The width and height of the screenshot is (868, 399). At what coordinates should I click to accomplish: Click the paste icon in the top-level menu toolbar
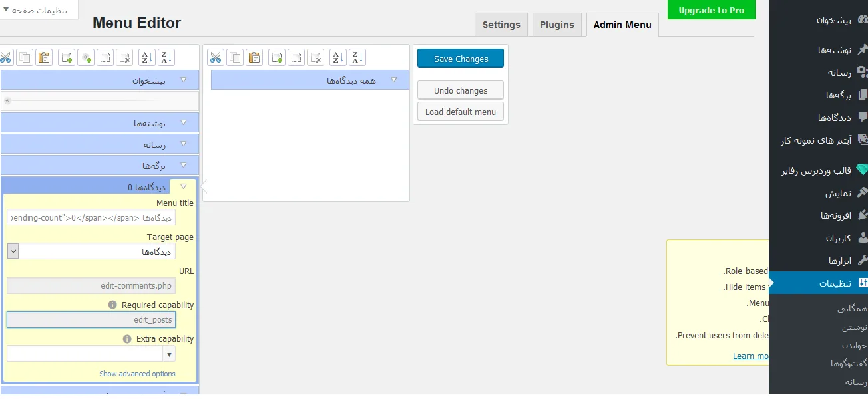[x=44, y=57]
